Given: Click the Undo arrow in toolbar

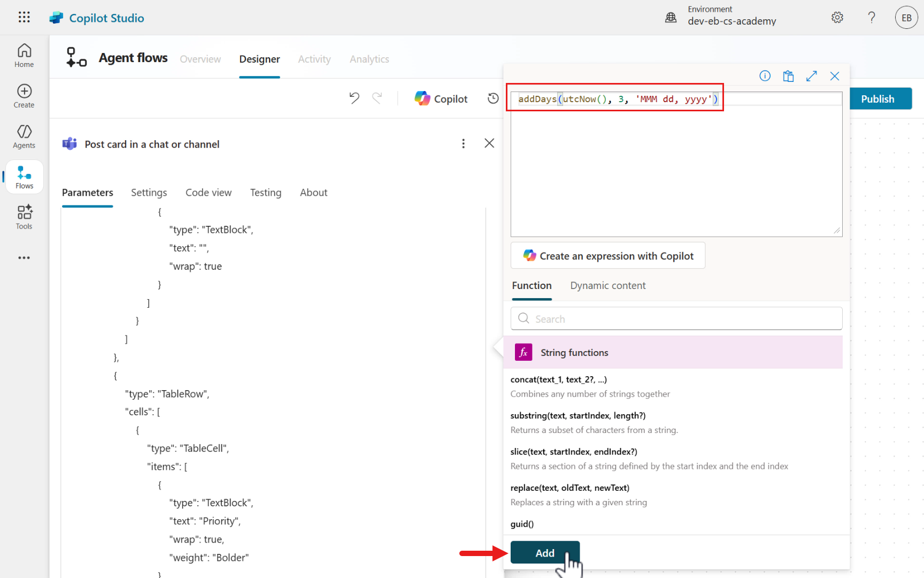Looking at the screenshot, I should click(354, 98).
